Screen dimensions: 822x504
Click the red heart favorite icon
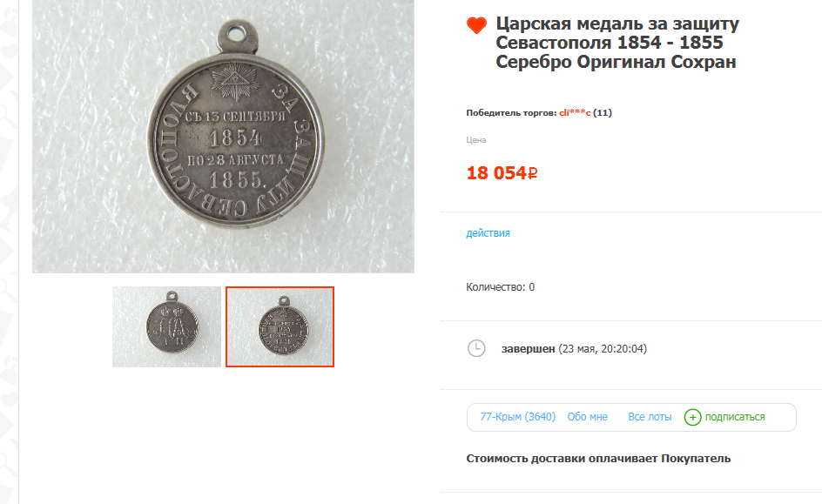click(x=476, y=25)
